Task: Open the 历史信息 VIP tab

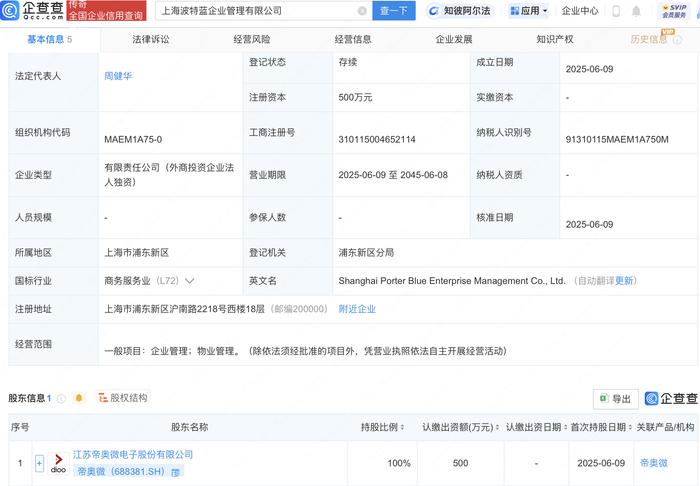Action: pos(649,39)
